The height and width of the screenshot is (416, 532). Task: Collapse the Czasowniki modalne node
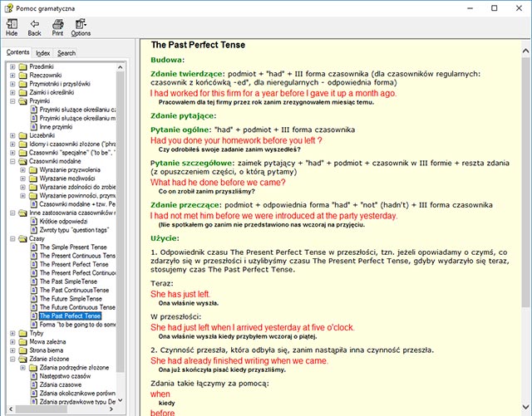(x=12, y=162)
